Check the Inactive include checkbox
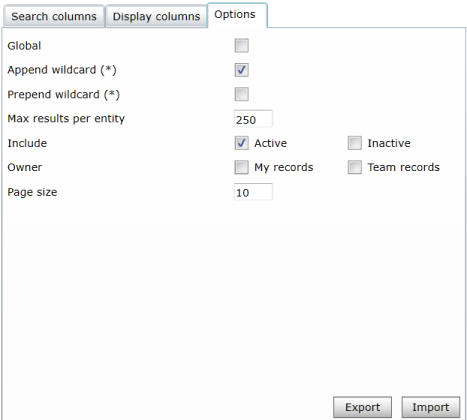This screenshot has width=467, height=420. coord(355,143)
